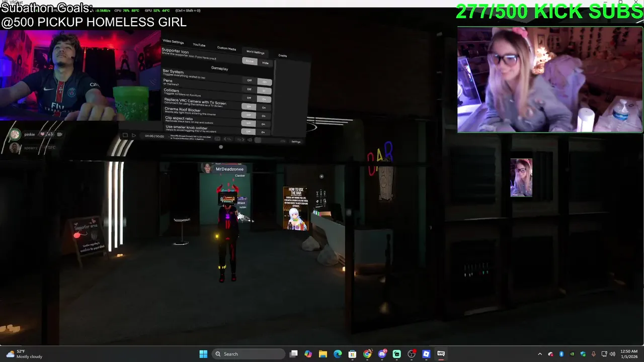
Task: Click the 277/500 KICK SUBS counter
Action: 549,12
